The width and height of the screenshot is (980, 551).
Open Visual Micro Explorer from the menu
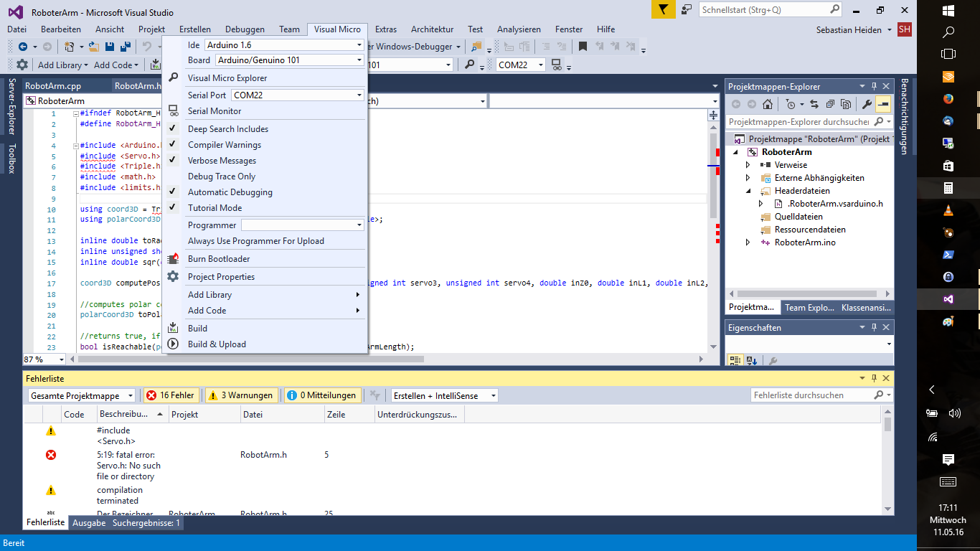tap(227, 78)
